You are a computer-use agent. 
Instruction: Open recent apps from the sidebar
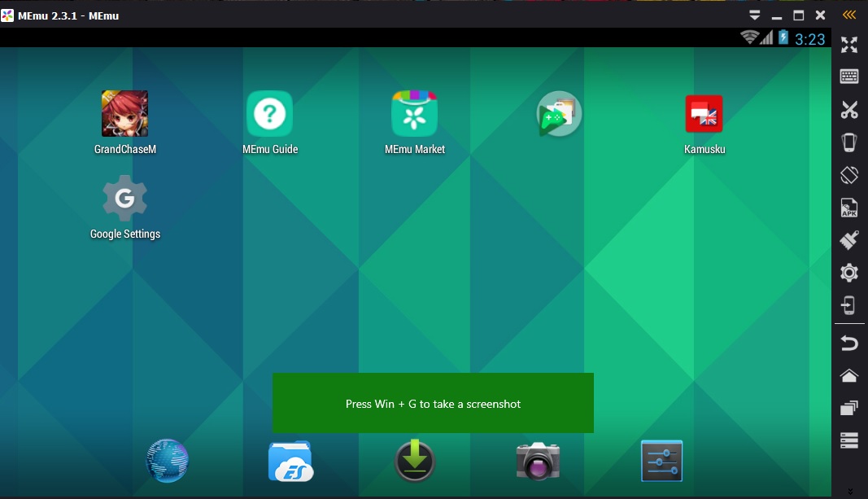849,407
